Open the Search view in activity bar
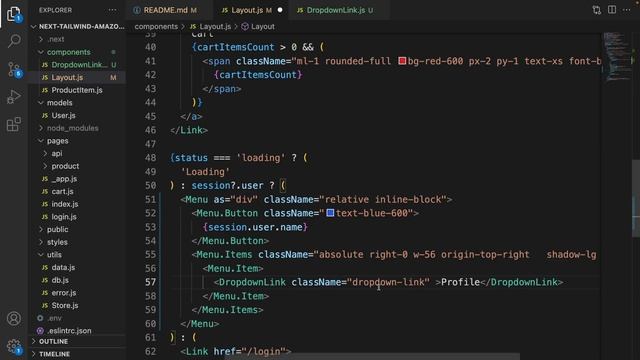The height and width of the screenshot is (360, 640). coord(14,41)
